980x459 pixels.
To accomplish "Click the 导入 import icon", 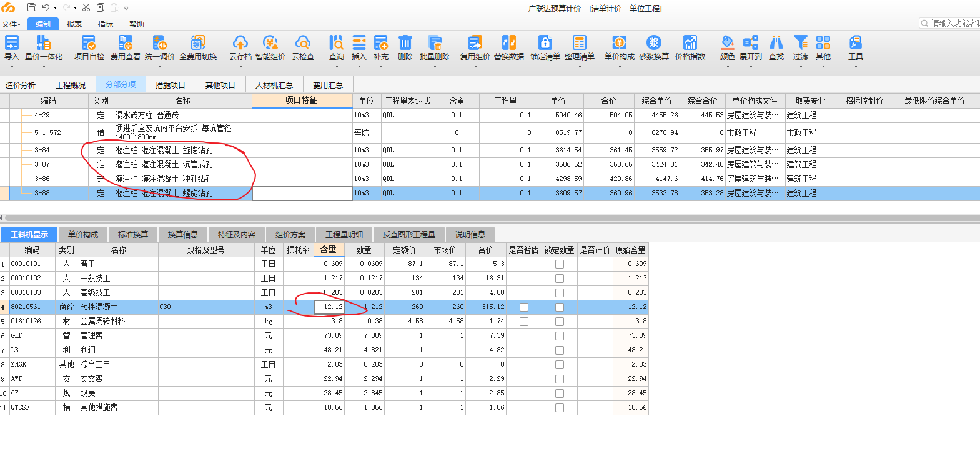I will click(11, 42).
